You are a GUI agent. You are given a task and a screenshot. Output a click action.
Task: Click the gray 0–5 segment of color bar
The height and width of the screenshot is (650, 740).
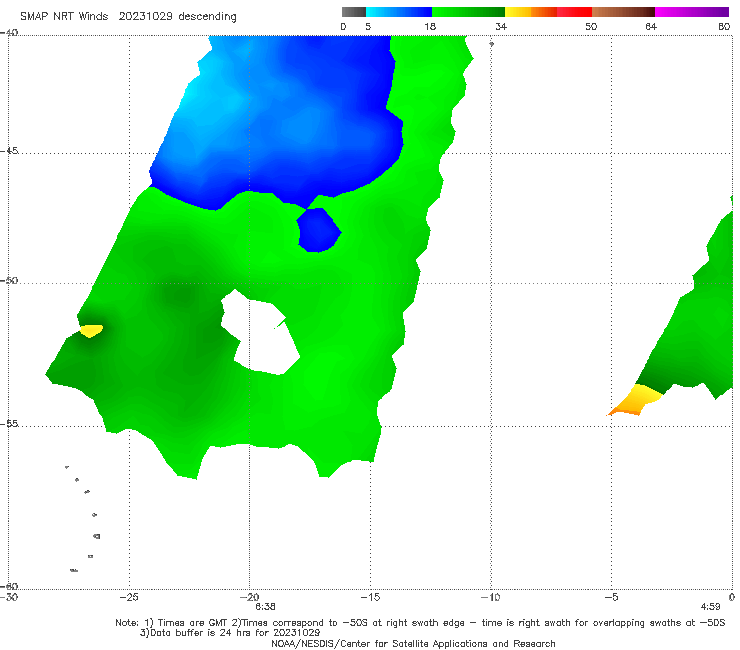354,12
